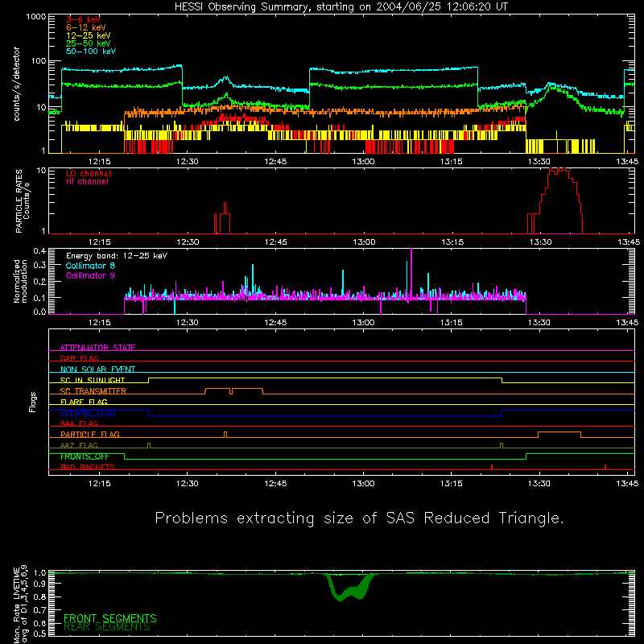Select the PARTICLE FLAG label
644x644 pixels.
90,434
